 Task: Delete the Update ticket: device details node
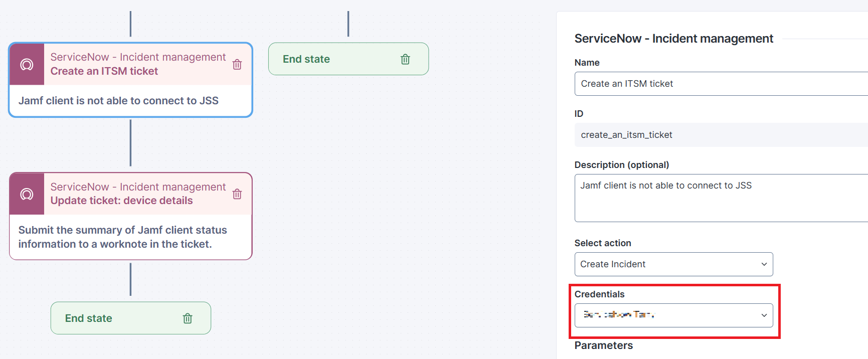tap(237, 194)
